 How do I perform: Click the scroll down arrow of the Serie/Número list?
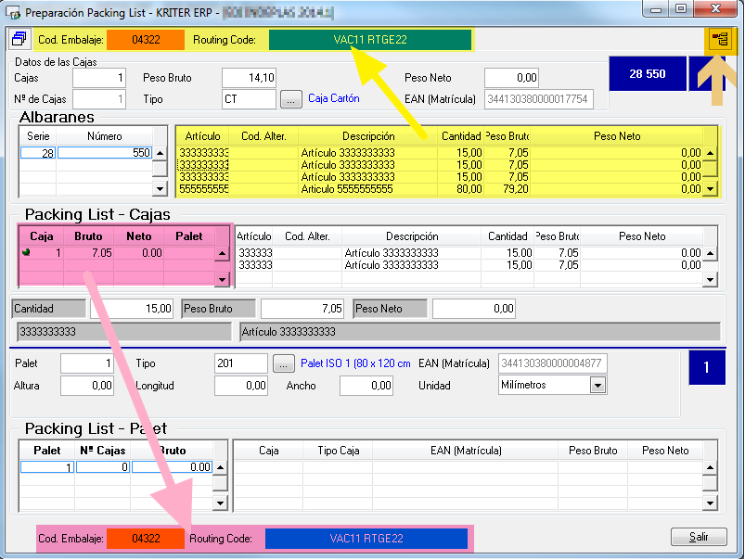point(161,188)
